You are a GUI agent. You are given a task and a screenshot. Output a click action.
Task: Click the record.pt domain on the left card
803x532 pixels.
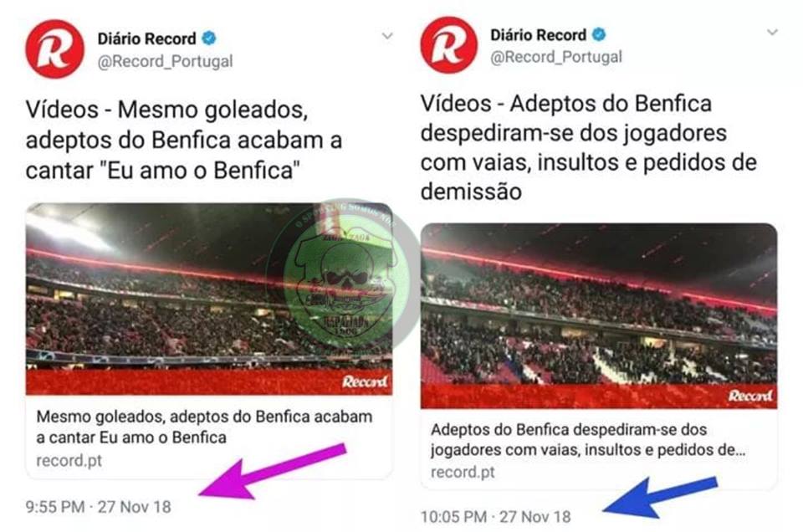coord(69,460)
